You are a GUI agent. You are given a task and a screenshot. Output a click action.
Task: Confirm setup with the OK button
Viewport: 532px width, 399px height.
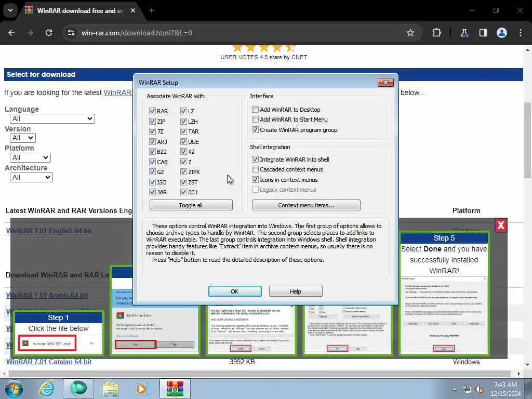coord(235,291)
